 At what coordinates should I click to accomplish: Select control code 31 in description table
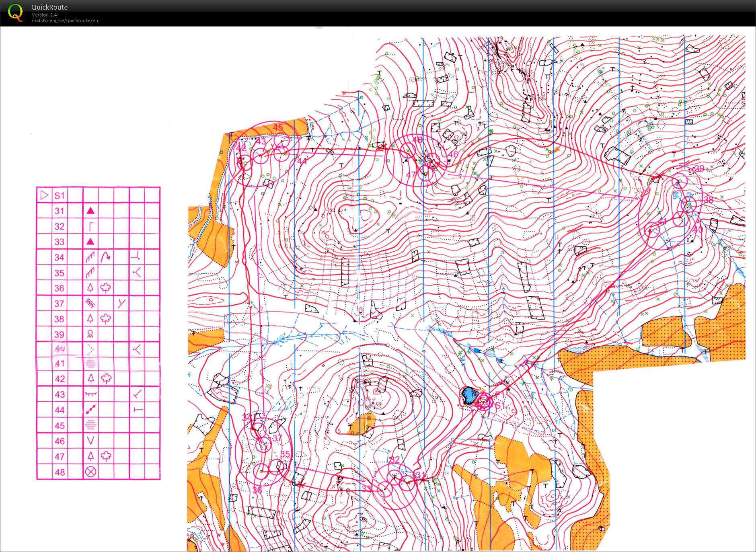(60, 211)
